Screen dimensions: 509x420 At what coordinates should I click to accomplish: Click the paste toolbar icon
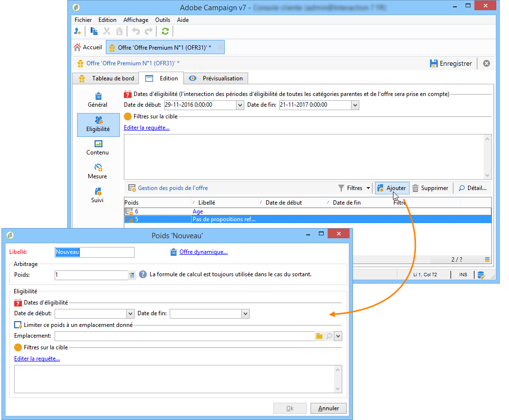119,31
